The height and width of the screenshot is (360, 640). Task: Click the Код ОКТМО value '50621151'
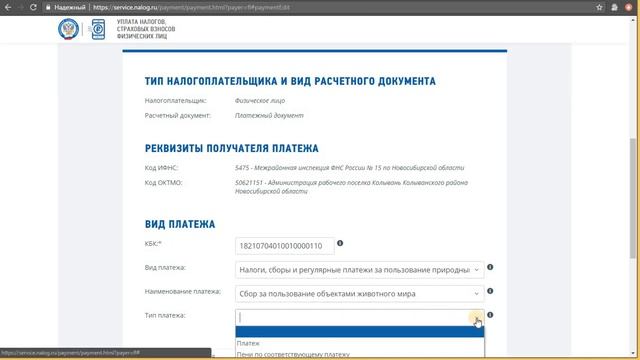[351, 187]
